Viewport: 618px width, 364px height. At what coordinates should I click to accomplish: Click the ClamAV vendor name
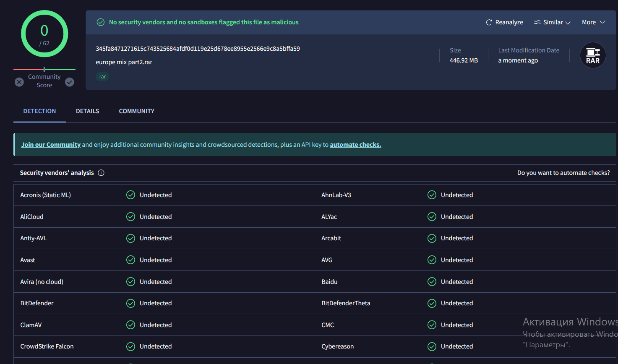coord(31,325)
